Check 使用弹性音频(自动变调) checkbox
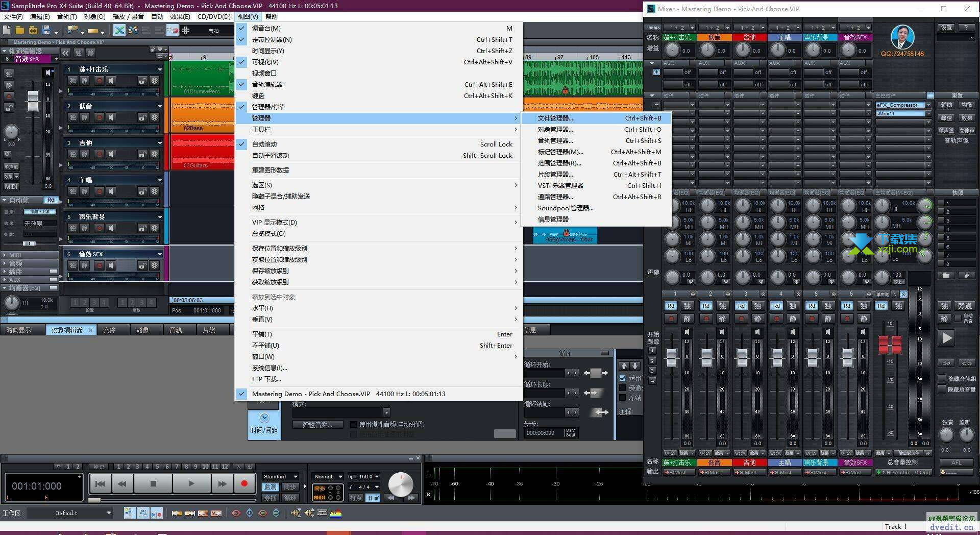The image size is (980, 535). [x=353, y=424]
